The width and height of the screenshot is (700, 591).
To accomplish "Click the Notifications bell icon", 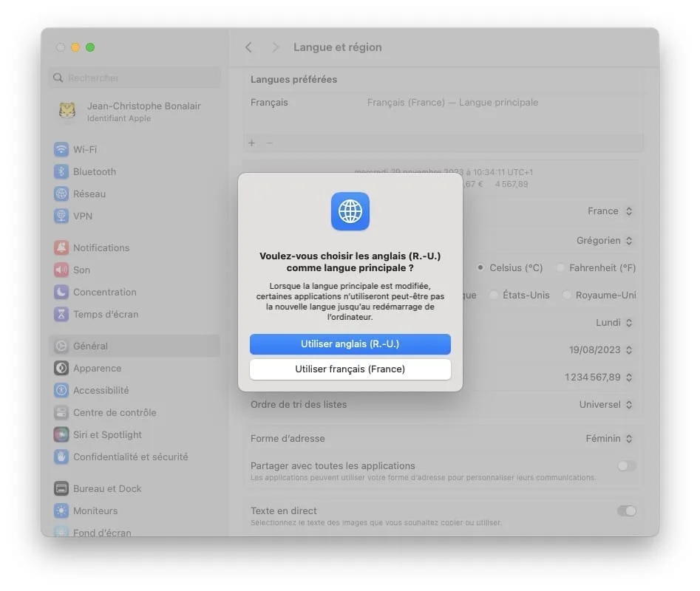I will click(x=61, y=247).
